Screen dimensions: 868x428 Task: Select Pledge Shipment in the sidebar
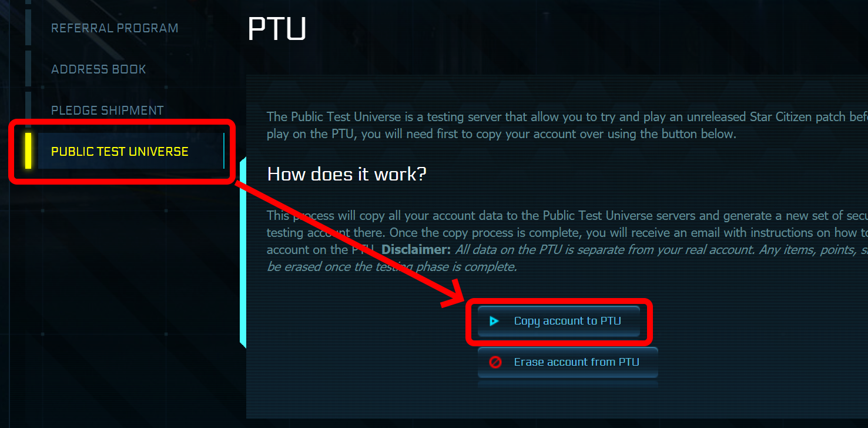(x=108, y=110)
